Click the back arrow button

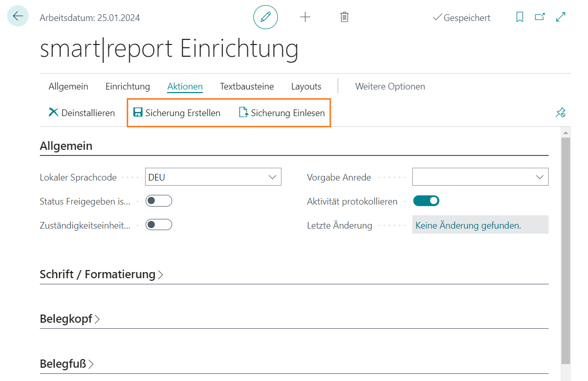pos(18,16)
